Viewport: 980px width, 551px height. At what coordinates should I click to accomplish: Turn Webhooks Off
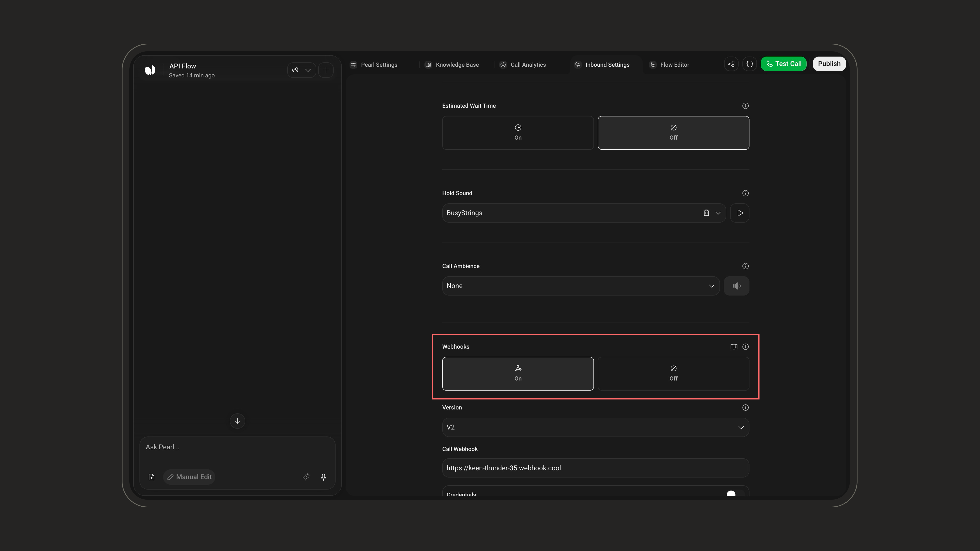coord(673,373)
